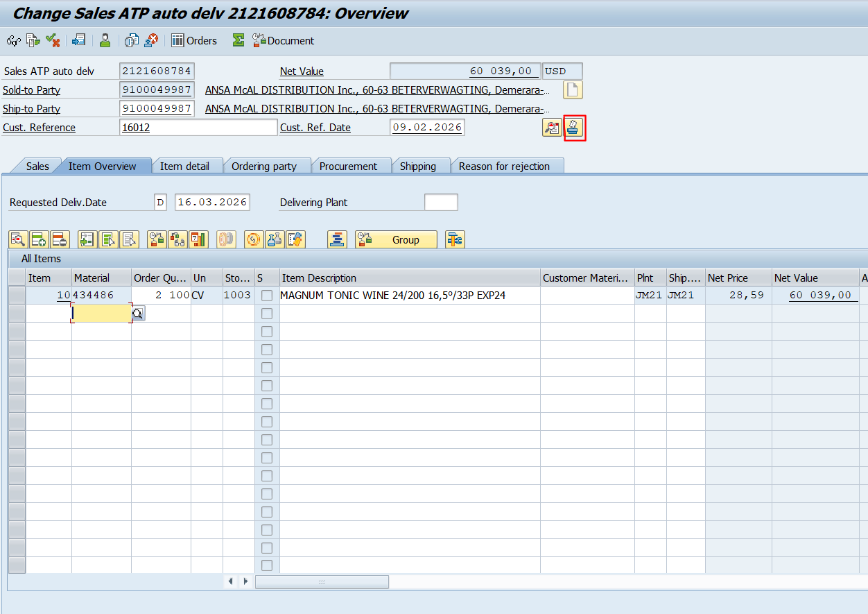The width and height of the screenshot is (868, 614).
Task: Click the Cust. Reference field containing 16012
Action: pos(198,128)
